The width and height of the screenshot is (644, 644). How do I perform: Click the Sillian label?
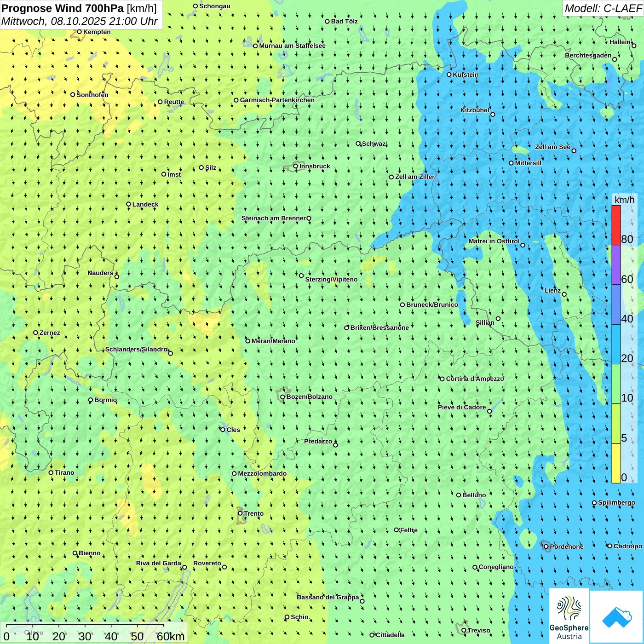(485, 322)
